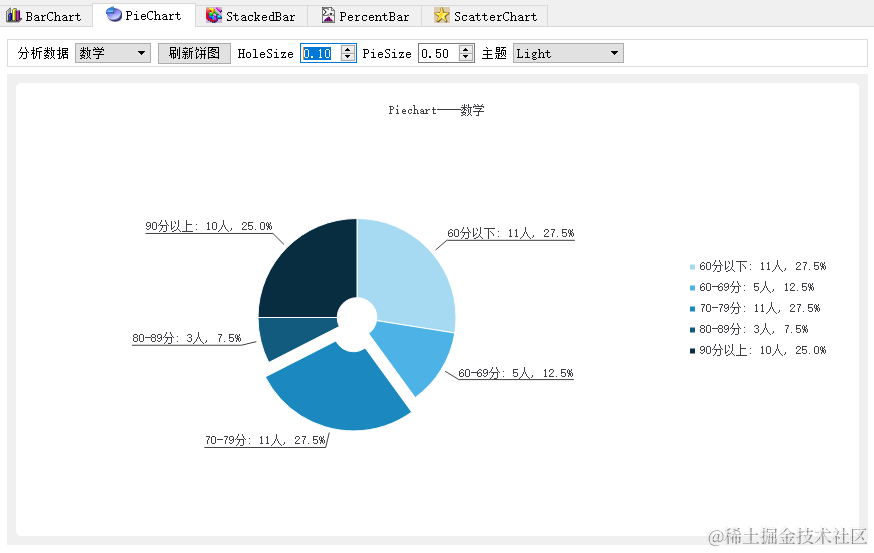Click the 刷新饼图 button
This screenshot has height=553, width=874.
194,54
